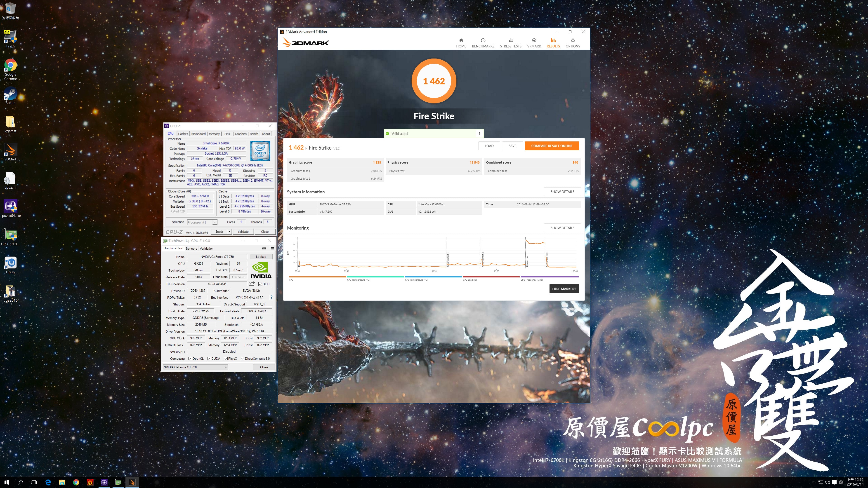Click the GPU-Z BIOS export share icon
868x488 pixels.
click(x=251, y=284)
